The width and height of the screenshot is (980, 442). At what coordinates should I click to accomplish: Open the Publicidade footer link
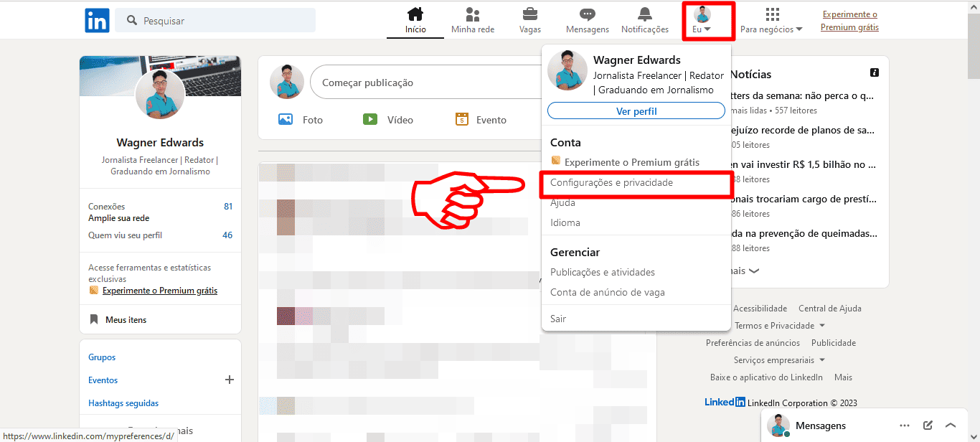tap(834, 343)
